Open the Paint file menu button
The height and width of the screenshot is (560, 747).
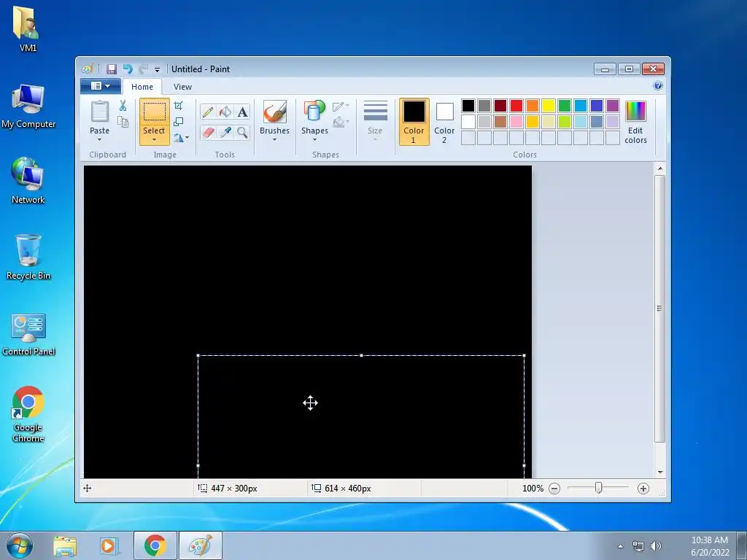click(100, 86)
